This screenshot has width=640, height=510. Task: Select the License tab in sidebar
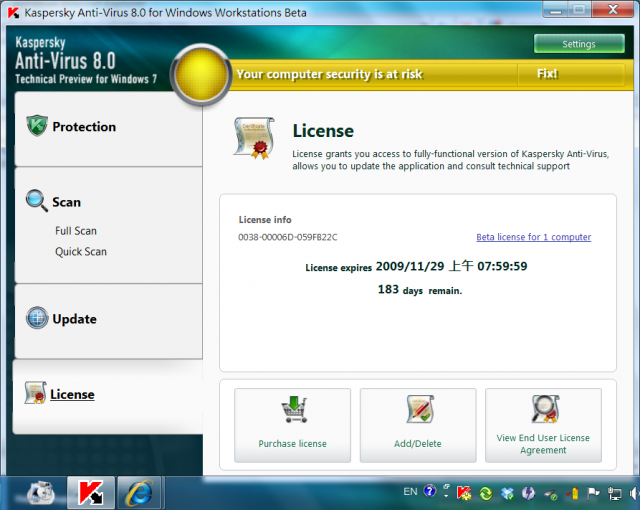[x=108, y=397]
